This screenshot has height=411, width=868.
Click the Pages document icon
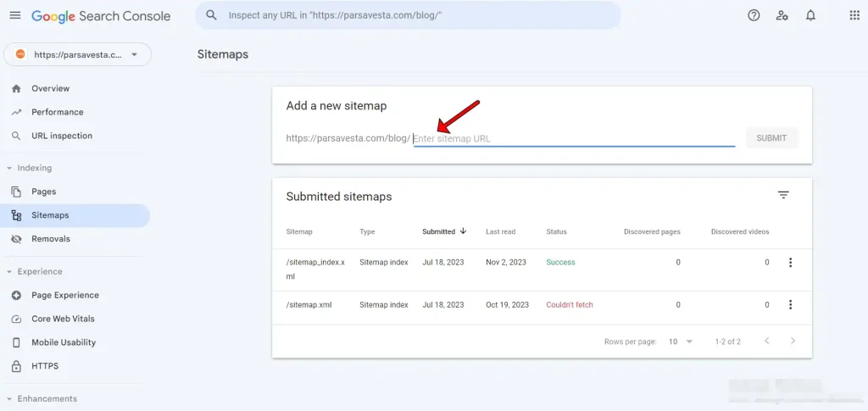(16, 192)
